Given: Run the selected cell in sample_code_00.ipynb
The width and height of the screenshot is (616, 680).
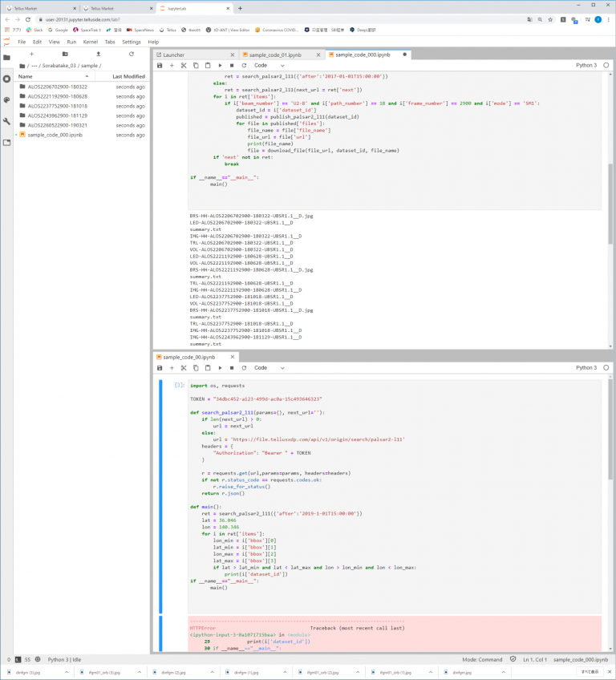Looking at the screenshot, I should click(x=220, y=368).
